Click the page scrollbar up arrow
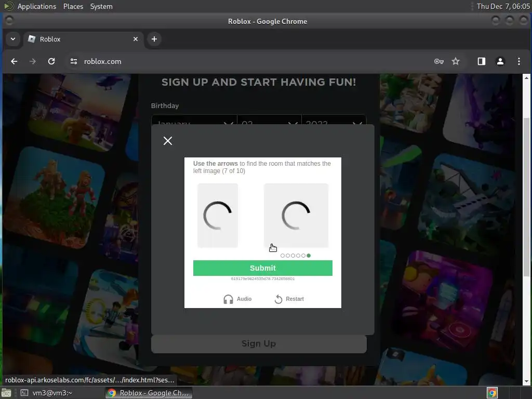The width and height of the screenshot is (532, 399). (526, 78)
